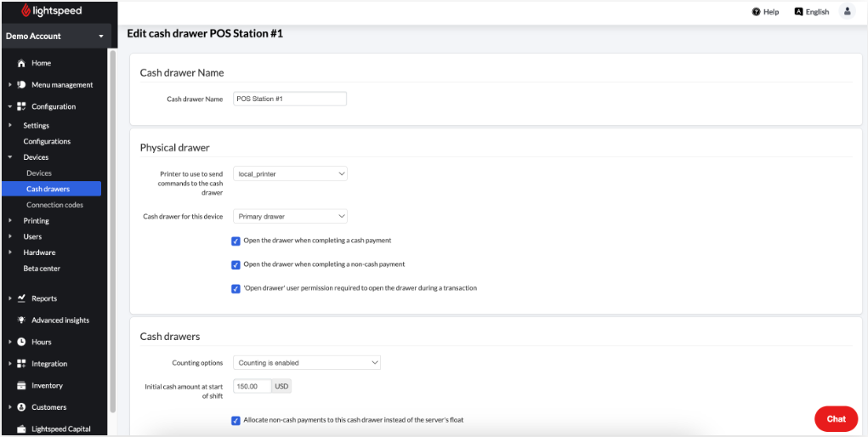Click the red Chat button
Screen dimensions: 868x437
[836, 418]
